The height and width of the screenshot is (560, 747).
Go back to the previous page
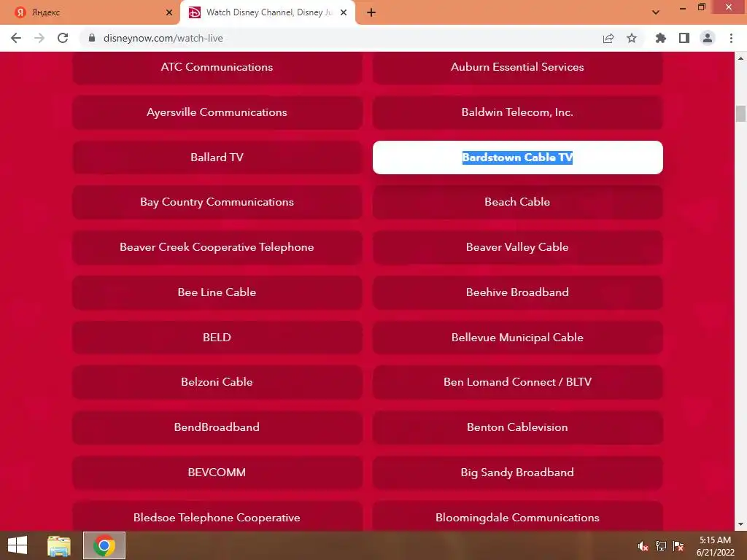[16, 38]
